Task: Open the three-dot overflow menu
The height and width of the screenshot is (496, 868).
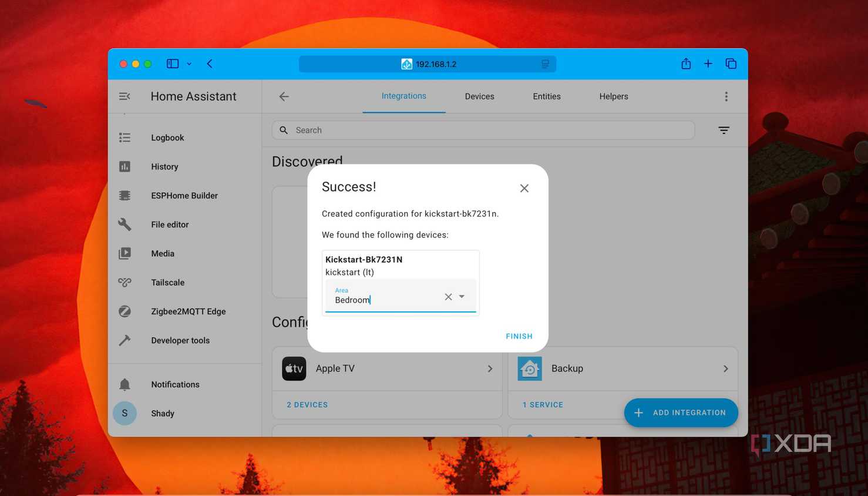Action: pos(726,96)
